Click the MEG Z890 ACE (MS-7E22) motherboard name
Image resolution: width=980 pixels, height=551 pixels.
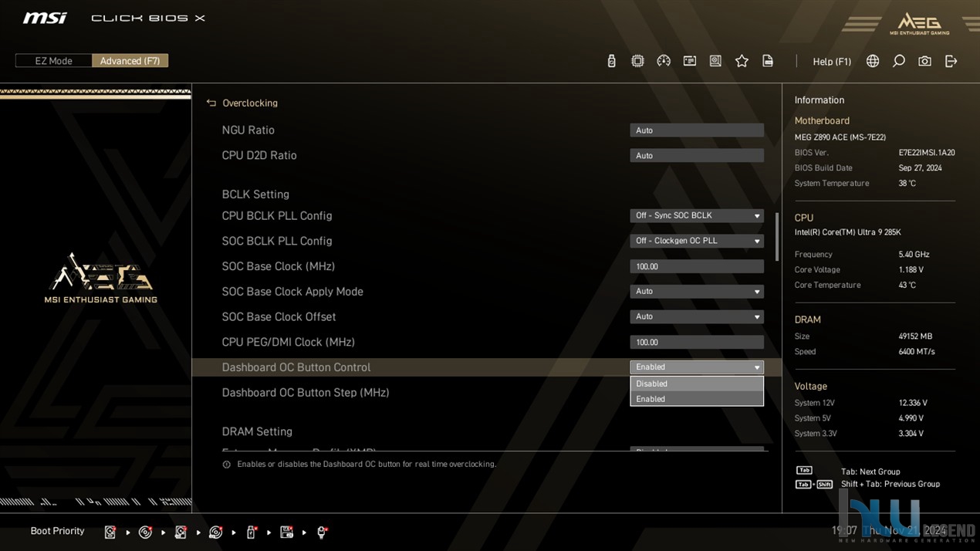pos(840,137)
